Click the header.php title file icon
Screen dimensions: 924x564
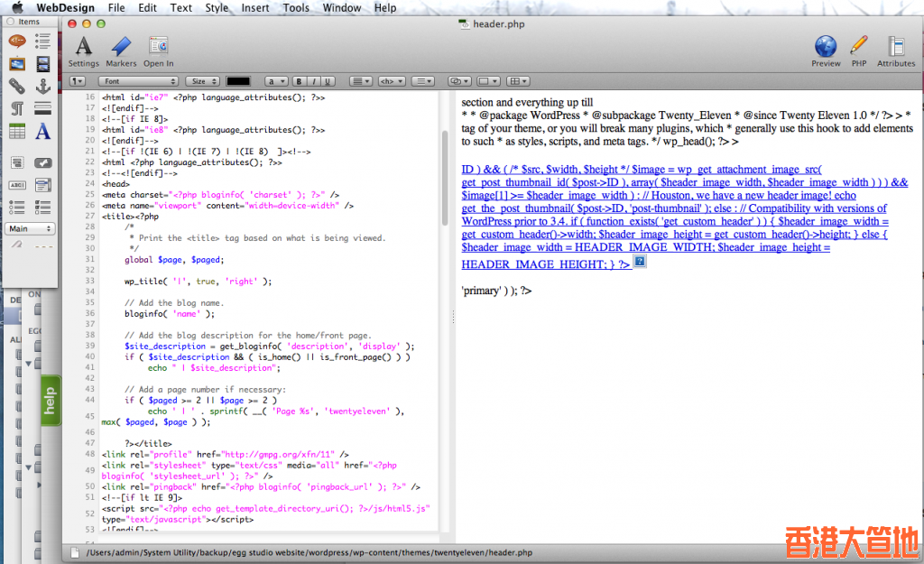[x=465, y=24]
